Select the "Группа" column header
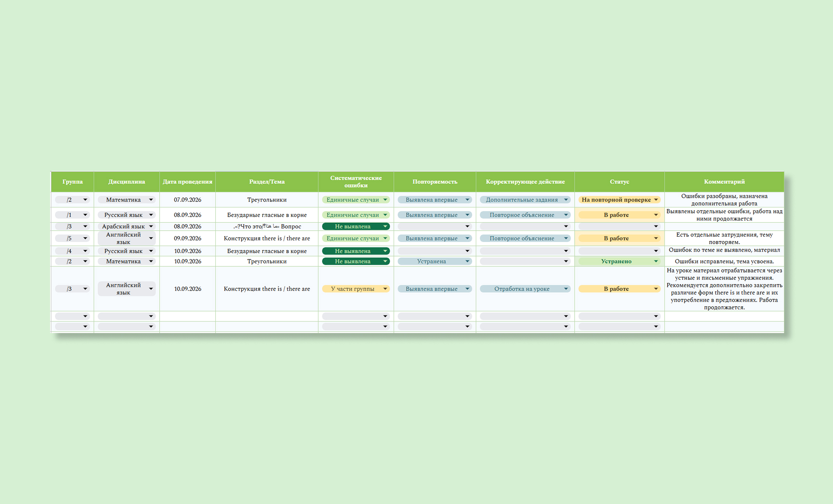Image resolution: width=833 pixels, height=504 pixels. (x=72, y=182)
